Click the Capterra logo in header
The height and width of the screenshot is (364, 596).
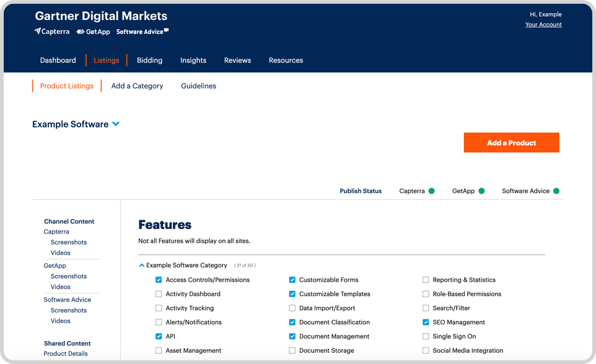click(x=51, y=32)
